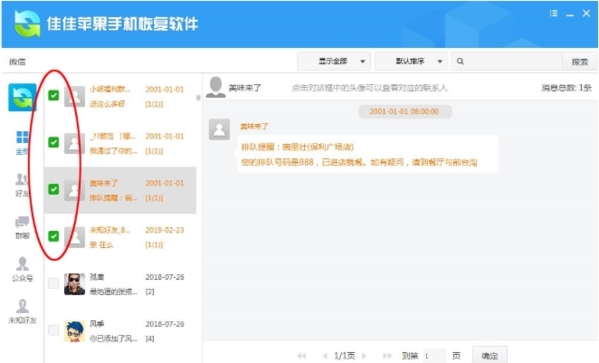Expand the 显示全部 filter dropdown
The image size is (599, 363).
(x=334, y=61)
